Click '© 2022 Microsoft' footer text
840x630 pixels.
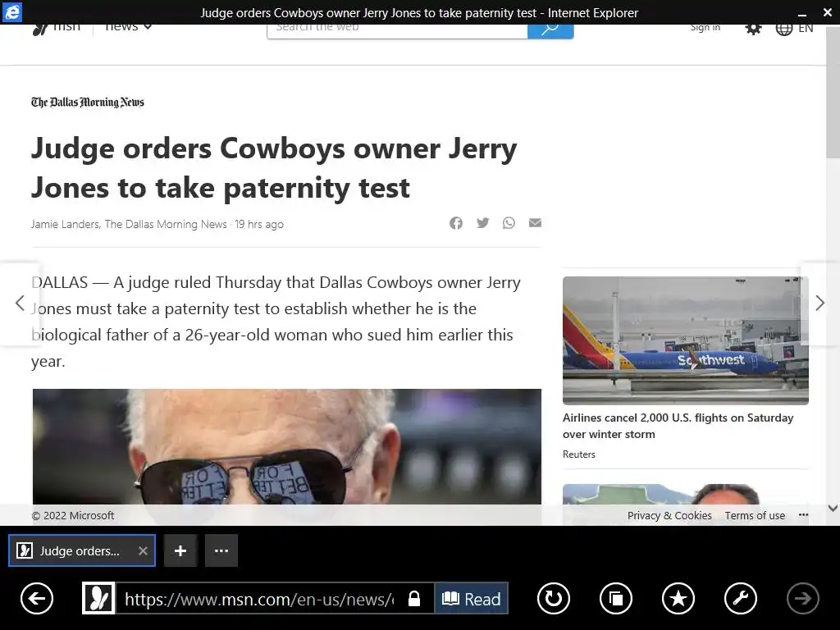click(73, 515)
